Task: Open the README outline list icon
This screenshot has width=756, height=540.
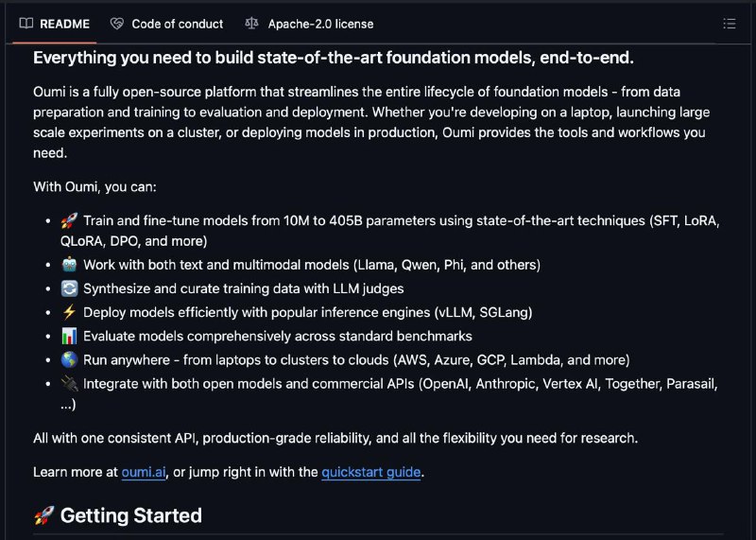Action: tap(729, 24)
